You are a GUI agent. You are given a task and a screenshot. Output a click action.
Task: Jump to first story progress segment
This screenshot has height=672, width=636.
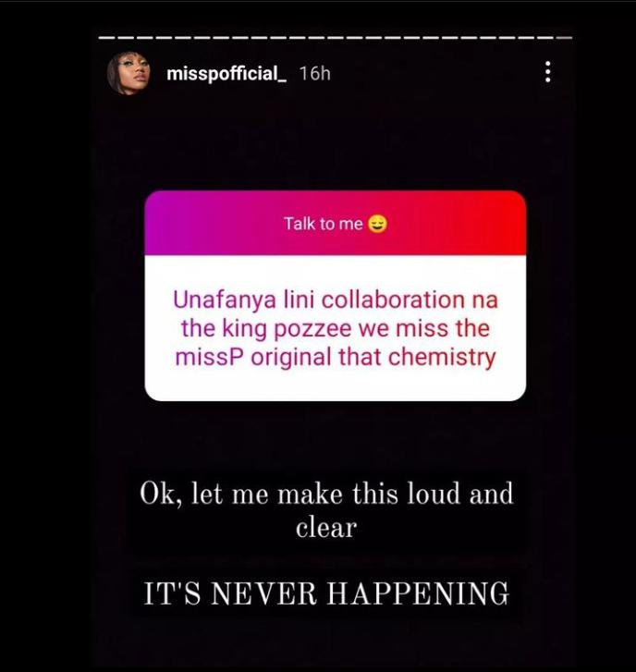click(106, 38)
